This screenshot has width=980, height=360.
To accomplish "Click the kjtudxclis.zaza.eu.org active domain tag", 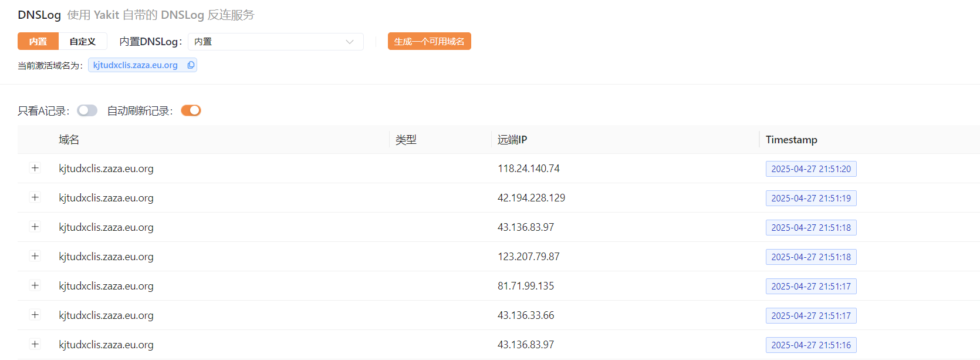I will pyautogui.click(x=136, y=65).
